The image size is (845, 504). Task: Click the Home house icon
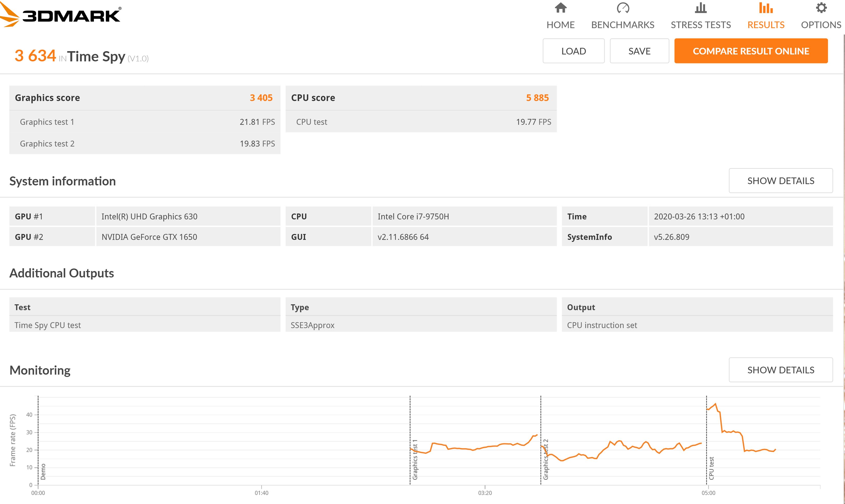coord(560,8)
